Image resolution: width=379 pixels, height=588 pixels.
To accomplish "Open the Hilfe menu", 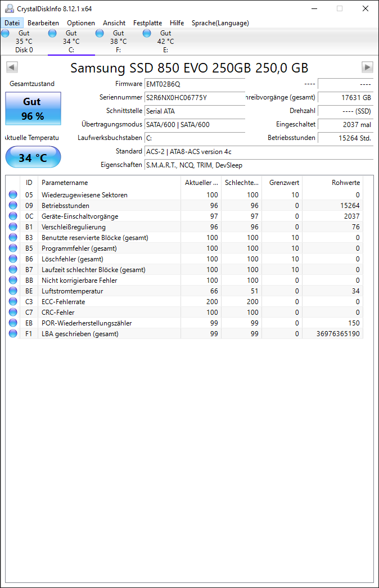I will 177,23.
